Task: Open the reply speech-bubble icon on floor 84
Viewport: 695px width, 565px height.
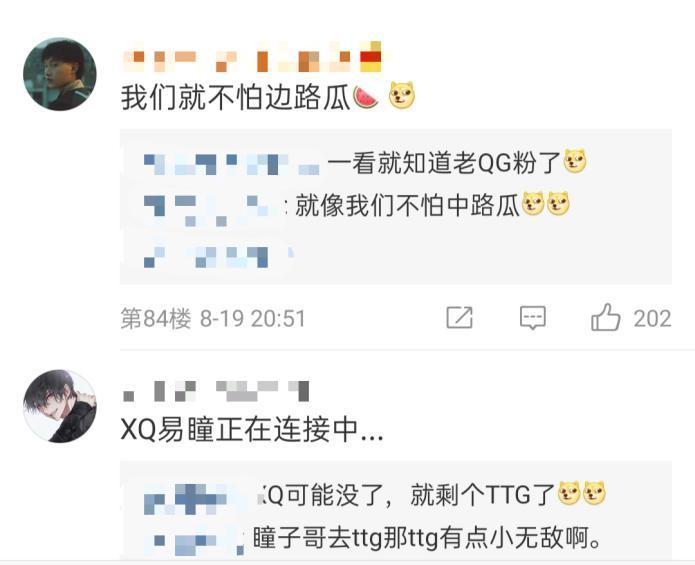Action: (x=532, y=318)
